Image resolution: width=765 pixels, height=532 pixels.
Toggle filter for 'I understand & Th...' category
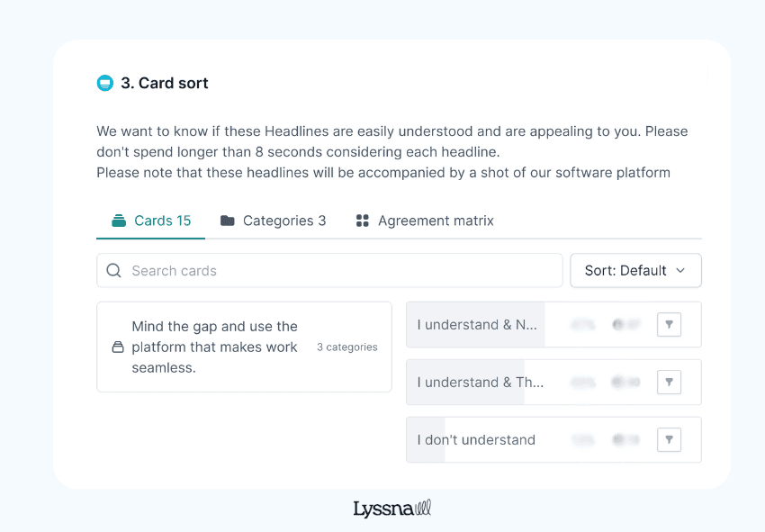[x=669, y=383]
